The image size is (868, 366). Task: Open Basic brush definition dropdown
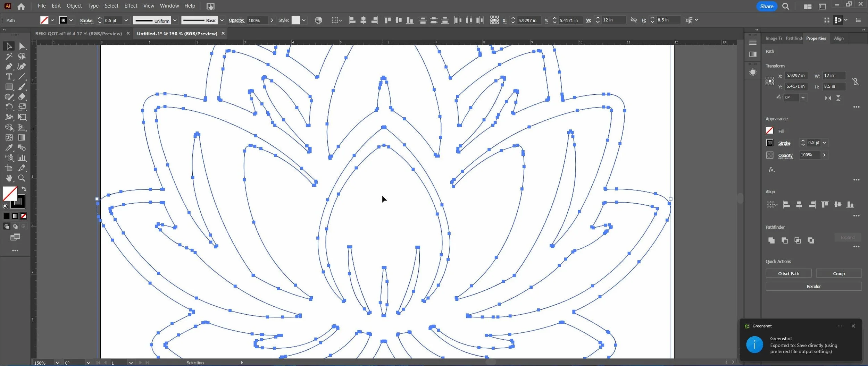222,20
